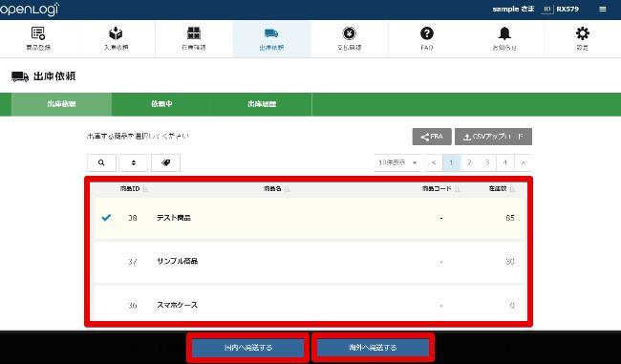
Task: Click the sample さま account name
Action: pyautogui.click(x=513, y=10)
